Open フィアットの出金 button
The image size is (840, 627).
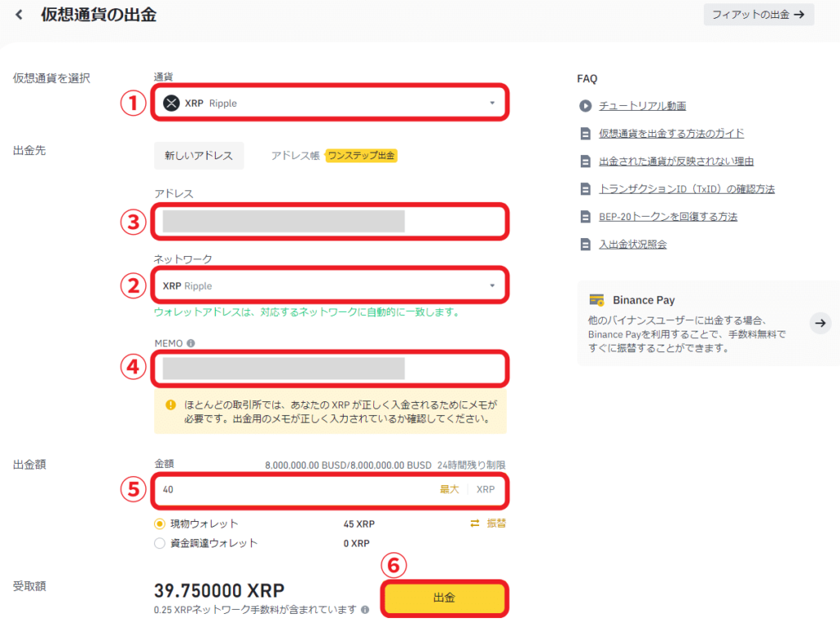pyautogui.click(x=759, y=15)
